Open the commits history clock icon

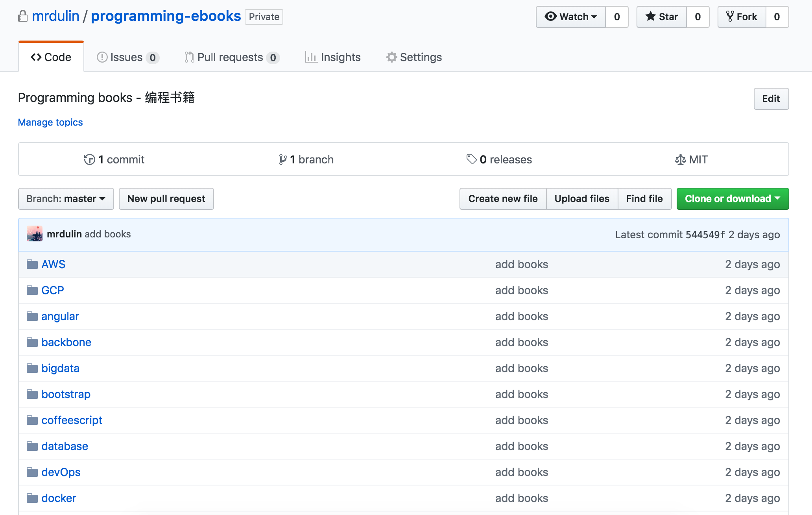coord(89,159)
